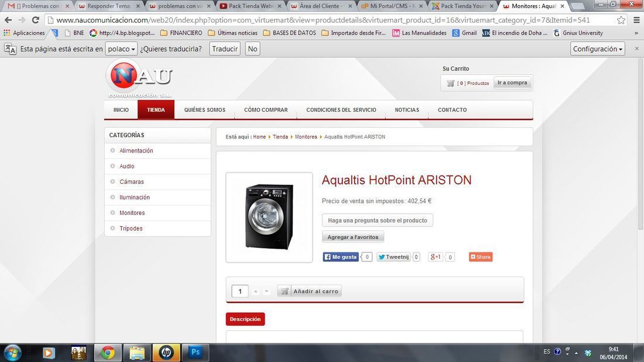The height and width of the screenshot is (362, 644).
Task: Select the Cámaras category
Action: 132,182
